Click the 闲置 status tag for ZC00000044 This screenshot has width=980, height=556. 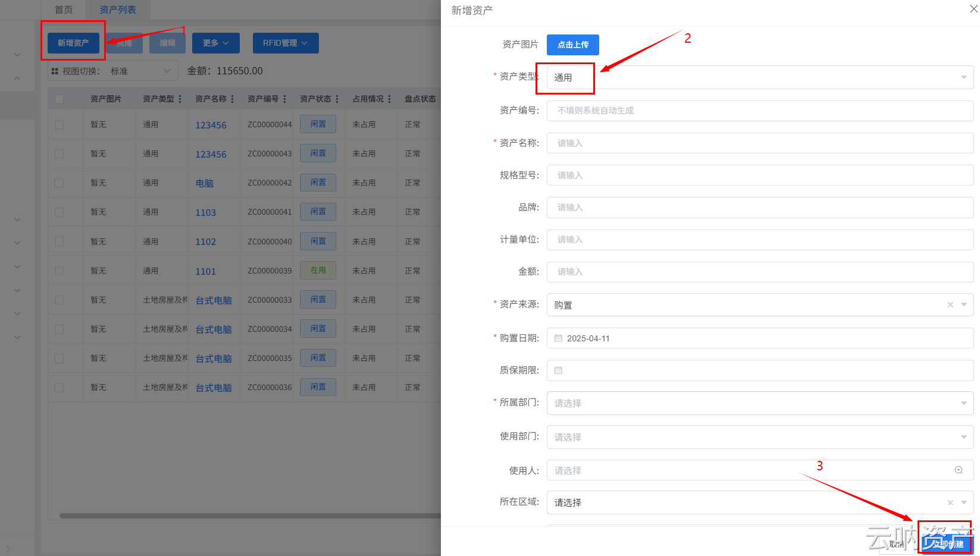(x=318, y=124)
